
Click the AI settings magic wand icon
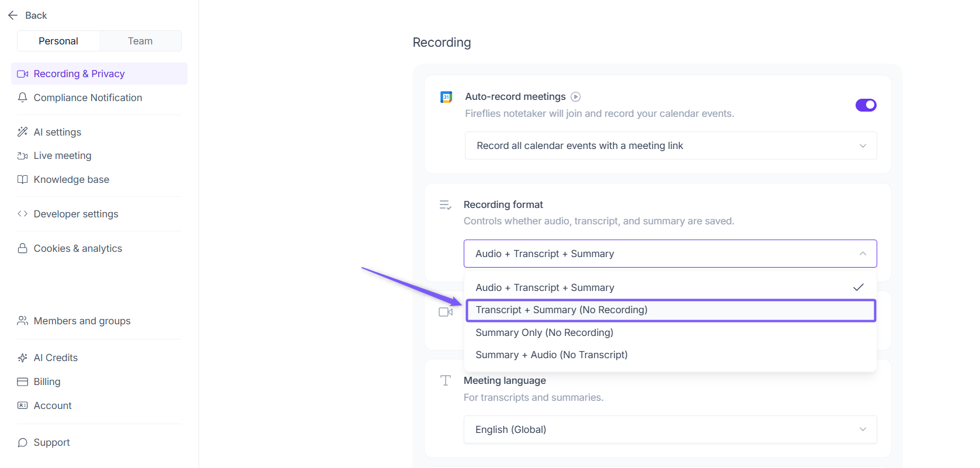(23, 132)
